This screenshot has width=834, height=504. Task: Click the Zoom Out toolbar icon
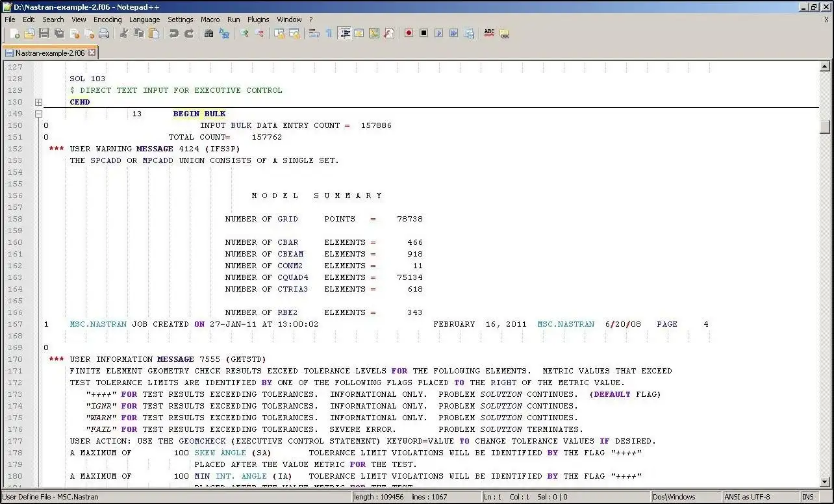pos(259,33)
